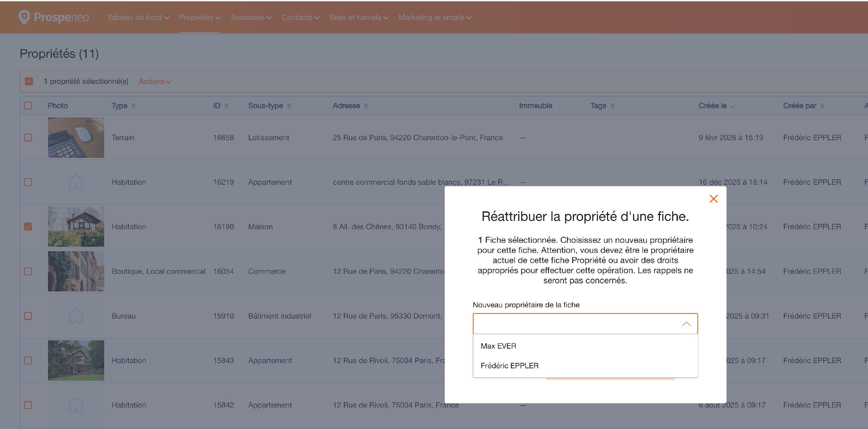The image size is (868, 429).
Task: Sort by Type column arrows
Action: coord(133,106)
